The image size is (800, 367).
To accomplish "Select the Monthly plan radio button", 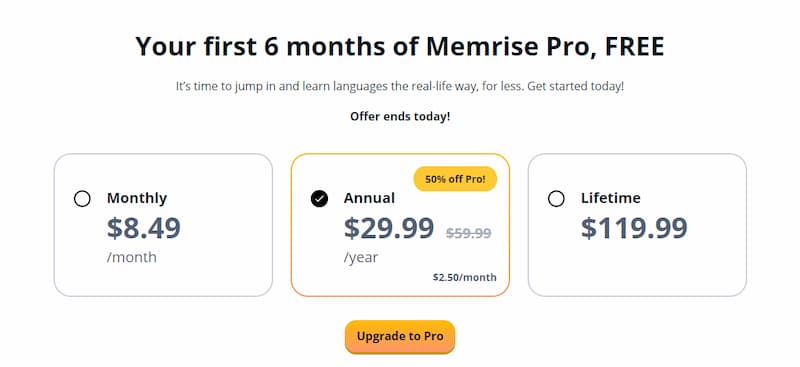I will (82, 199).
